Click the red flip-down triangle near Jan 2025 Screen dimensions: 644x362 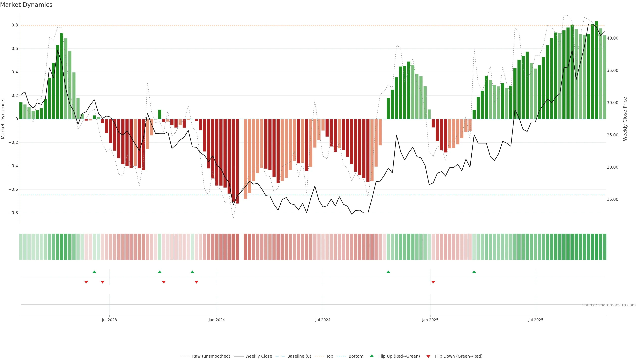[x=433, y=282]
